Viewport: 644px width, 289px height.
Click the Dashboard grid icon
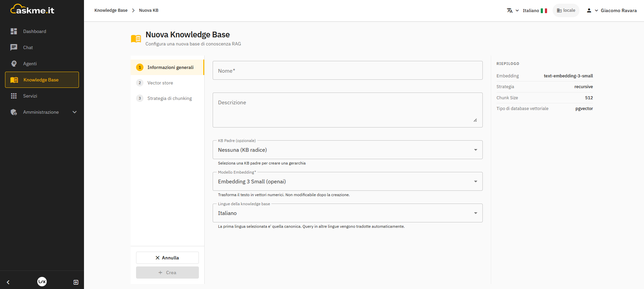coord(14,31)
